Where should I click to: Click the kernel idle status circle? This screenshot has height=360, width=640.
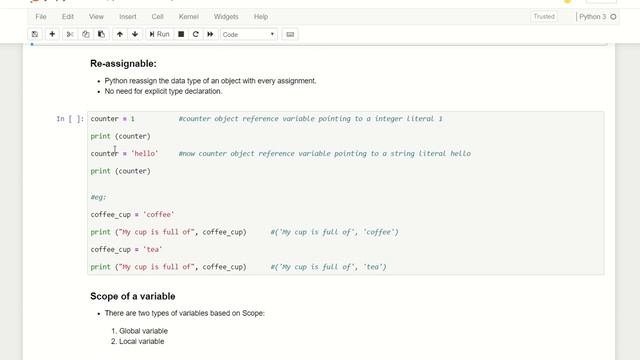[x=613, y=17]
